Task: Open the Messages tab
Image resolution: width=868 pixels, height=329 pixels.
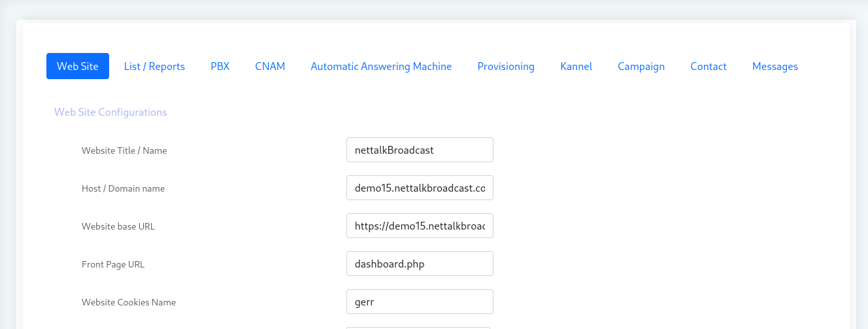Action: click(x=775, y=66)
